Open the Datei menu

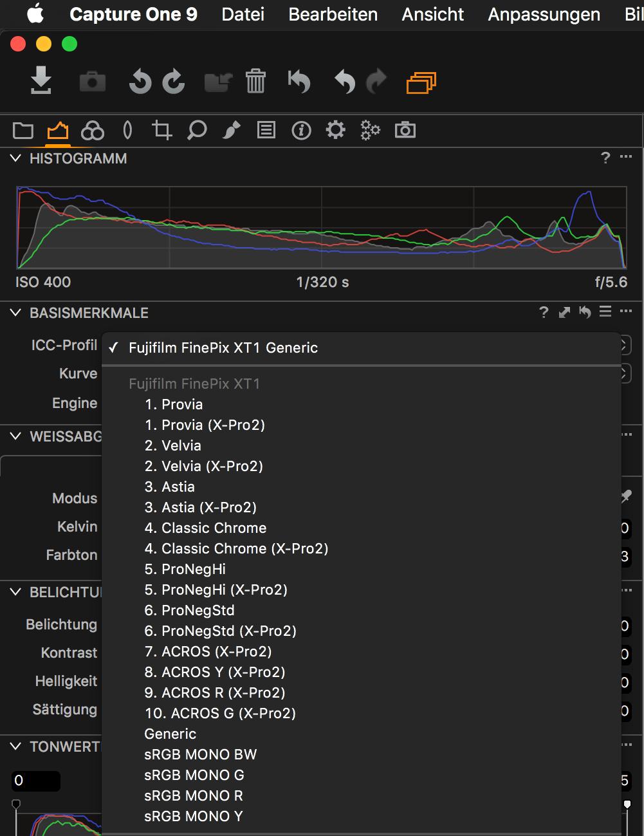click(243, 14)
